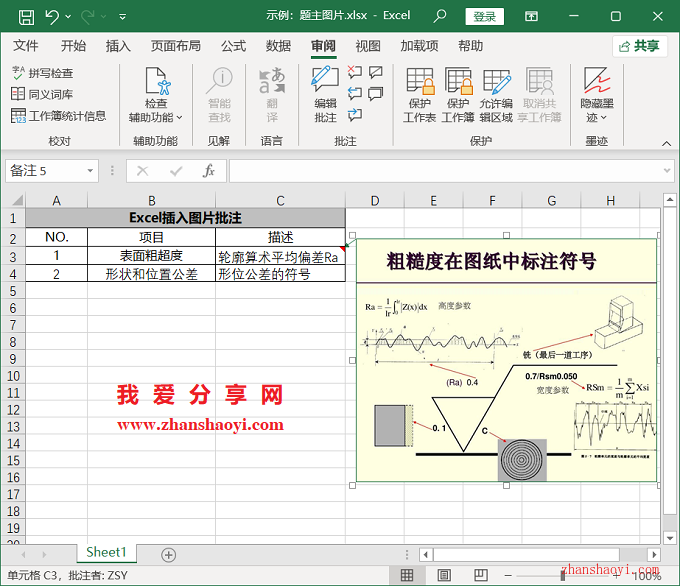The height and width of the screenshot is (586, 680).
Task: Click the 共享 share button
Action: point(640,46)
